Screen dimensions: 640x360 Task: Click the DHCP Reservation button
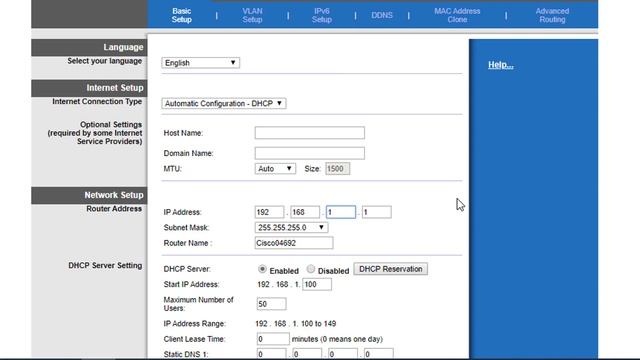coord(391,269)
